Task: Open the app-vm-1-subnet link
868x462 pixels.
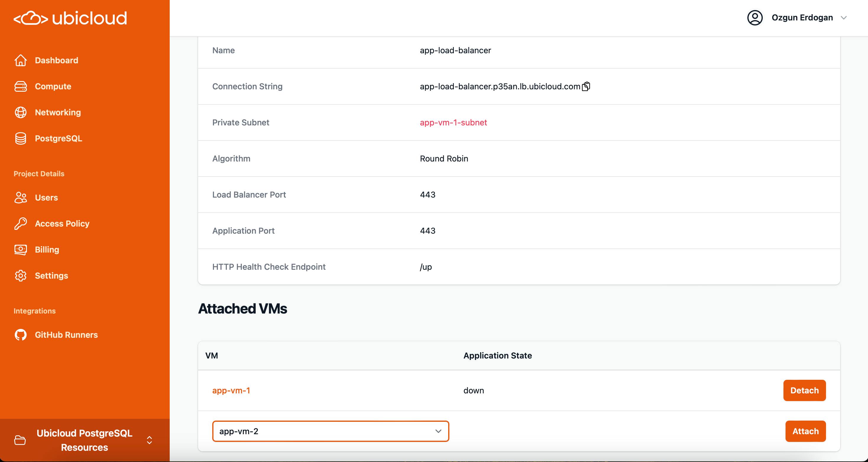Action: (x=453, y=122)
